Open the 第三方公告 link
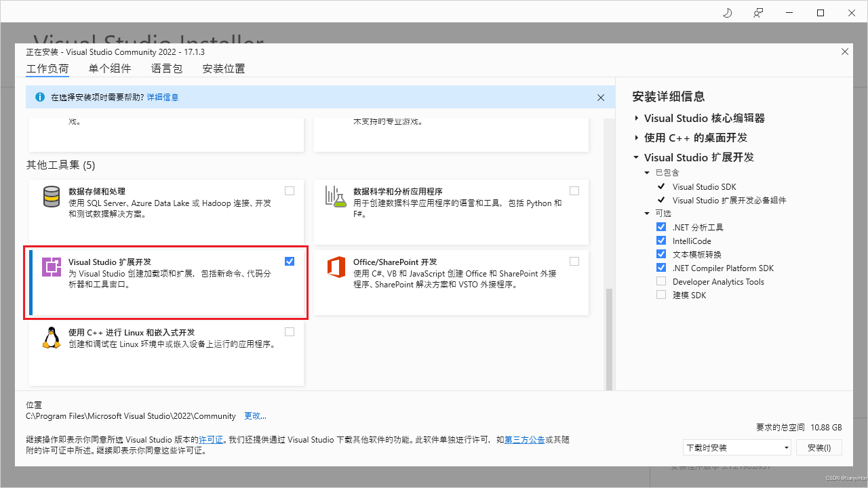The width and height of the screenshot is (868, 488). click(525, 440)
